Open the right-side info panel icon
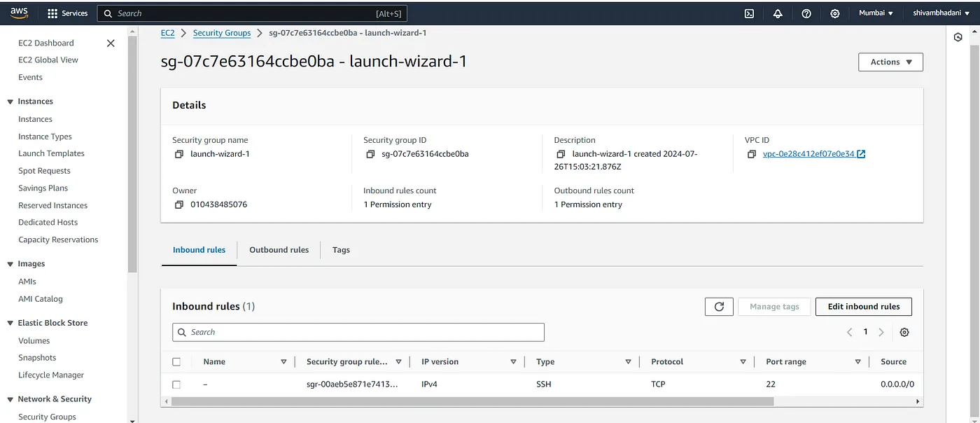The image size is (980, 423). [x=958, y=38]
